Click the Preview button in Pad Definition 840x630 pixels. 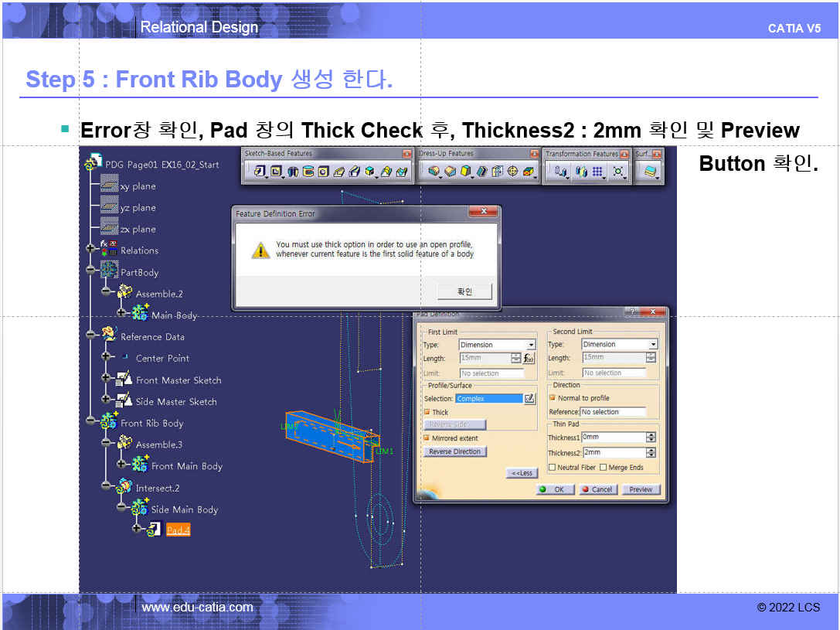tap(641, 489)
